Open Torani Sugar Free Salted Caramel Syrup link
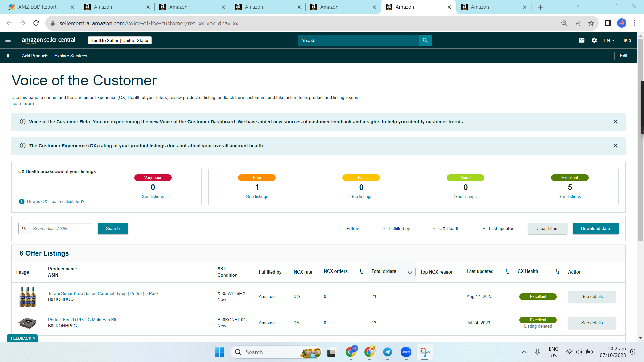 point(103,294)
